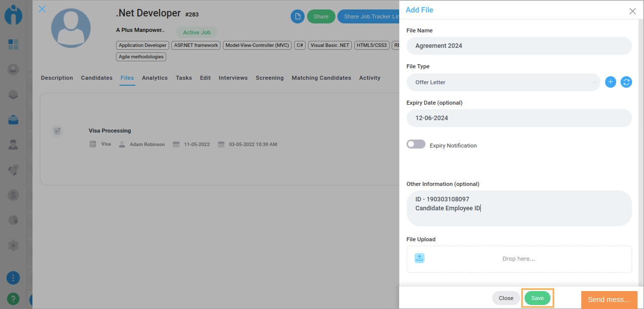Click the File Name field with Agreement 2024

[519, 46]
